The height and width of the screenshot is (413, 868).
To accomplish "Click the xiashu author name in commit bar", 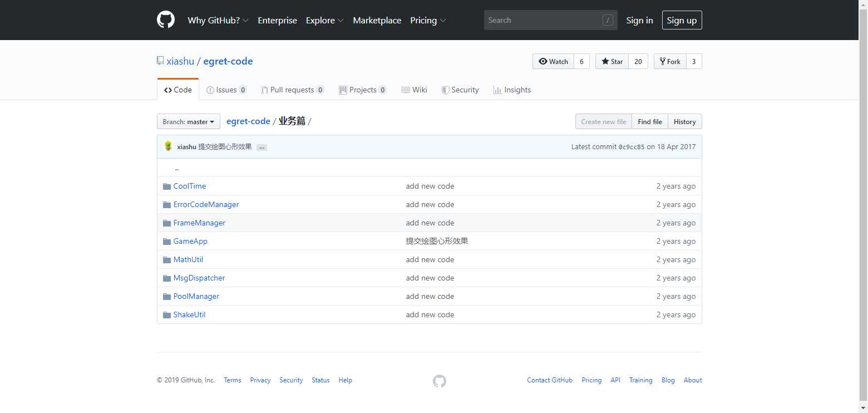I will click(x=186, y=147).
